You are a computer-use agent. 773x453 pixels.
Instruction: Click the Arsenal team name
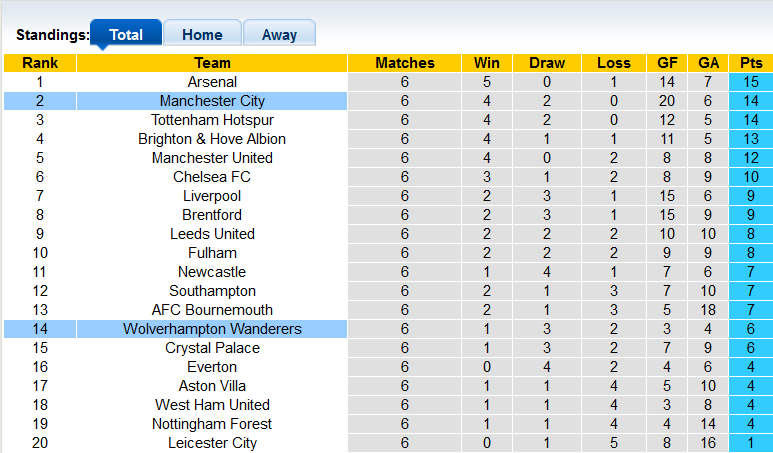[x=212, y=82]
